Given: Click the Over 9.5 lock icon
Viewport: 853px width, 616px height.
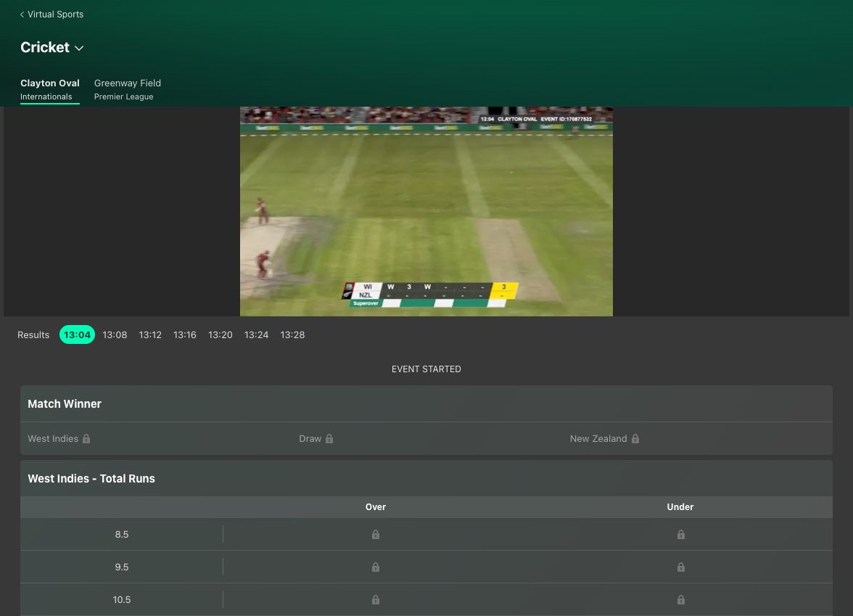Looking at the screenshot, I should click(x=375, y=567).
